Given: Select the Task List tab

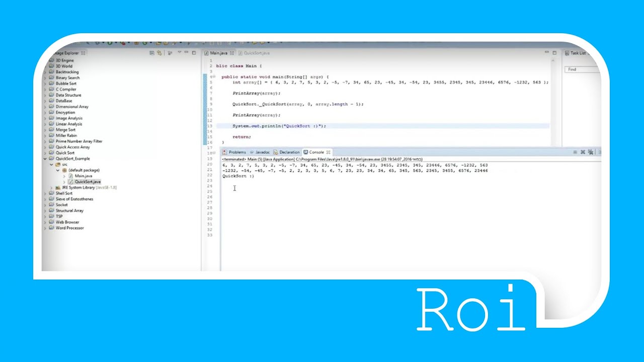Looking at the screenshot, I should click(575, 53).
